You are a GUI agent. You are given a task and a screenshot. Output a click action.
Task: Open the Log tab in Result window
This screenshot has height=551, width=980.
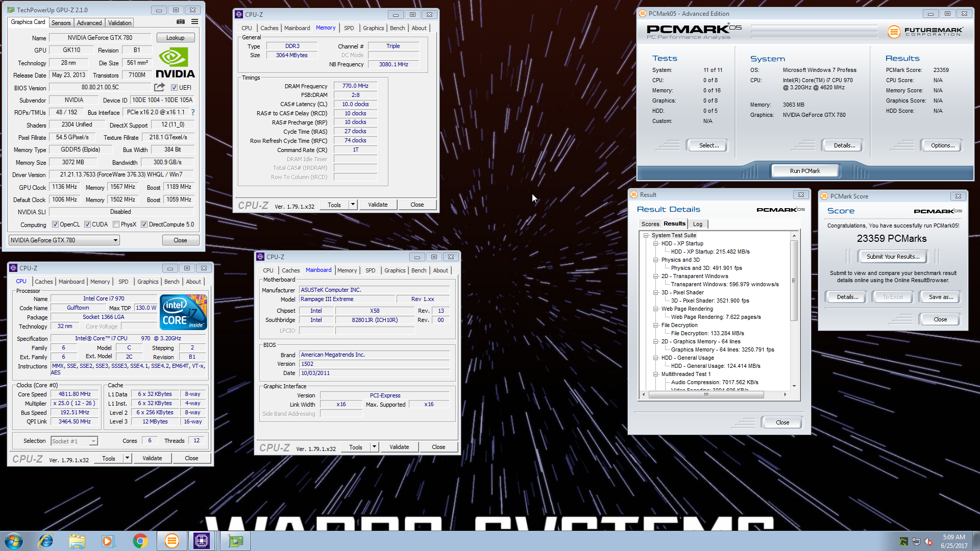(698, 224)
